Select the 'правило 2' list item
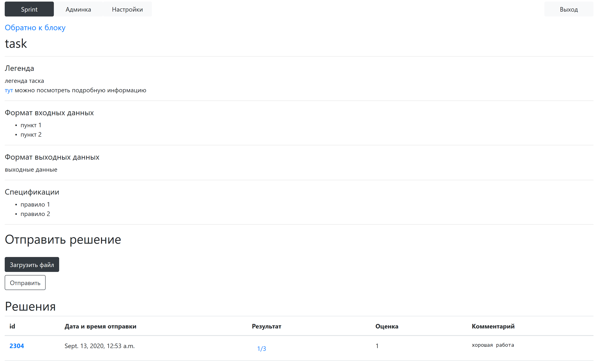 coord(35,214)
